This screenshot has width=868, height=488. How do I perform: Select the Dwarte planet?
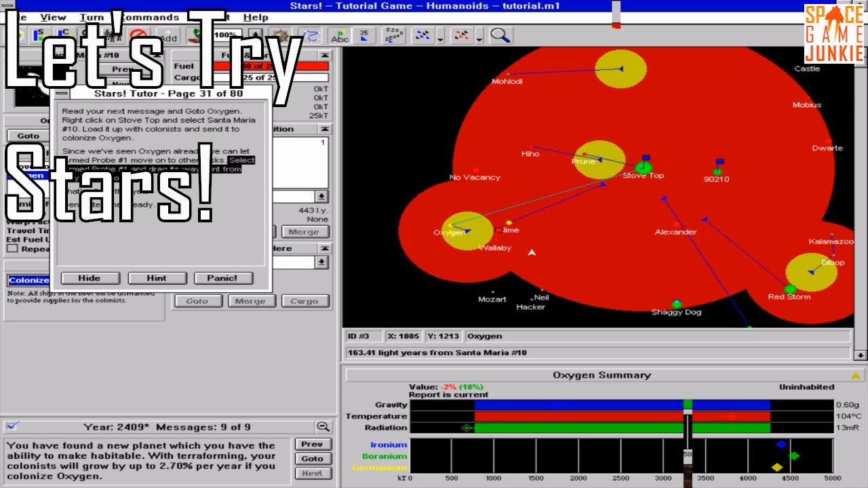(829, 141)
